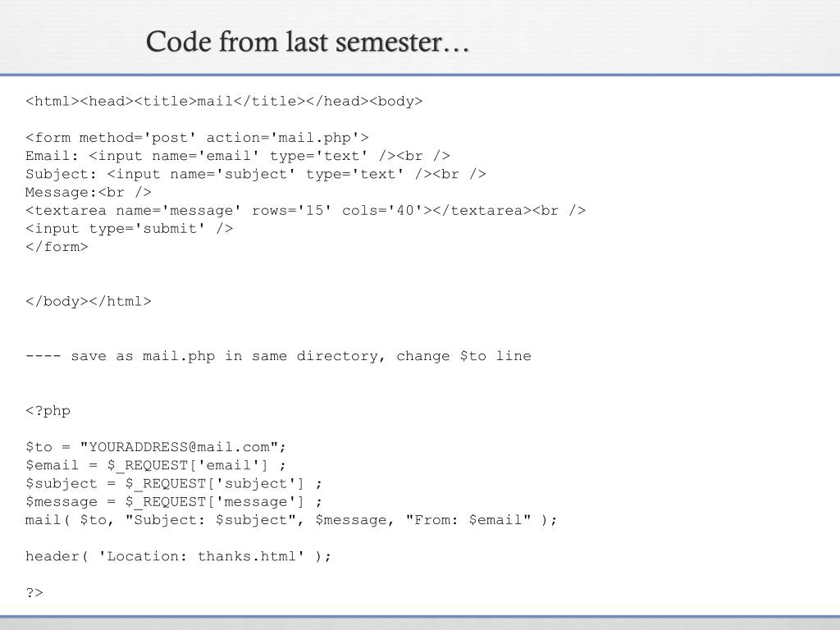This screenshot has height=630, width=840.
Task: Click the 'save as mail.php' instruction line
Action: pos(278,356)
